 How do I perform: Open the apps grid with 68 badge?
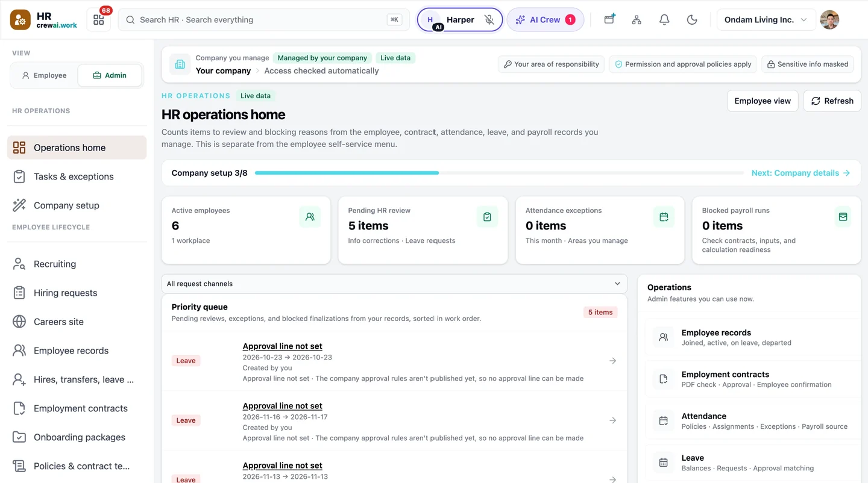tap(99, 20)
